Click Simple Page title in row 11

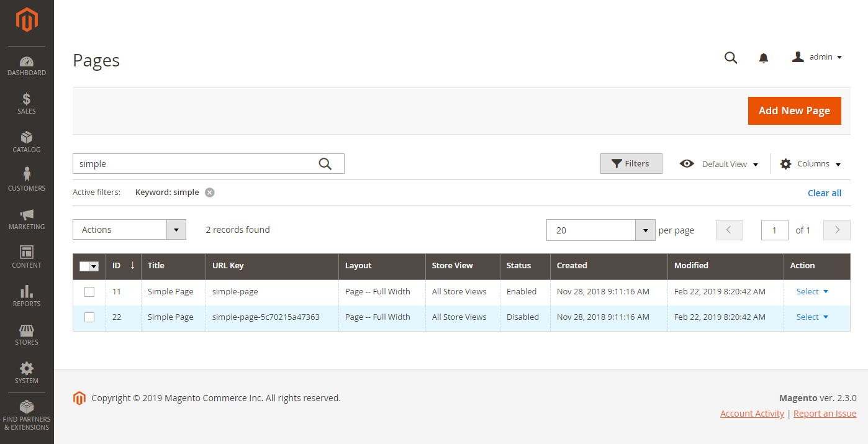pyautogui.click(x=171, y=292)
